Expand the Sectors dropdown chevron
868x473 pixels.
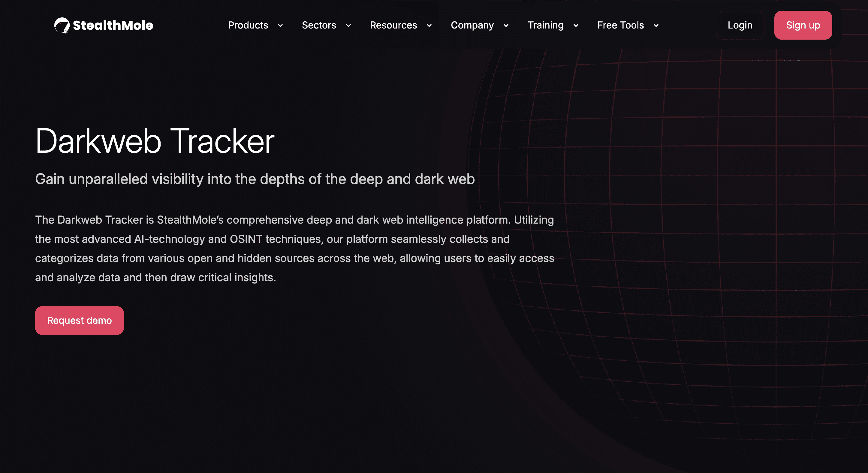349,26
